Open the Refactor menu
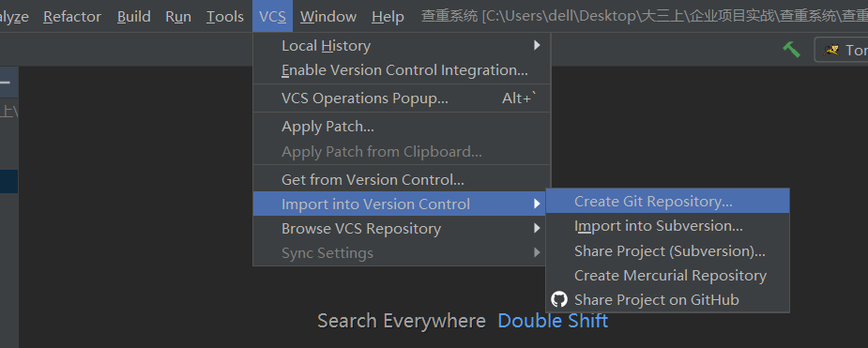The width and height of the screenshot is (868, 348). coord(72,17)
